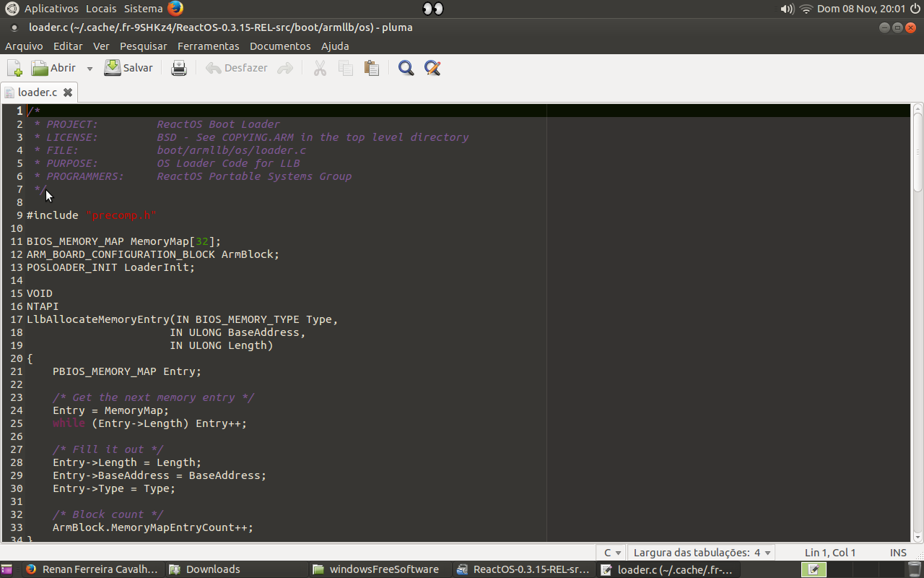Copy selection with the copy icon
This screenshot has height=578, width=924.
pos(346,68)
